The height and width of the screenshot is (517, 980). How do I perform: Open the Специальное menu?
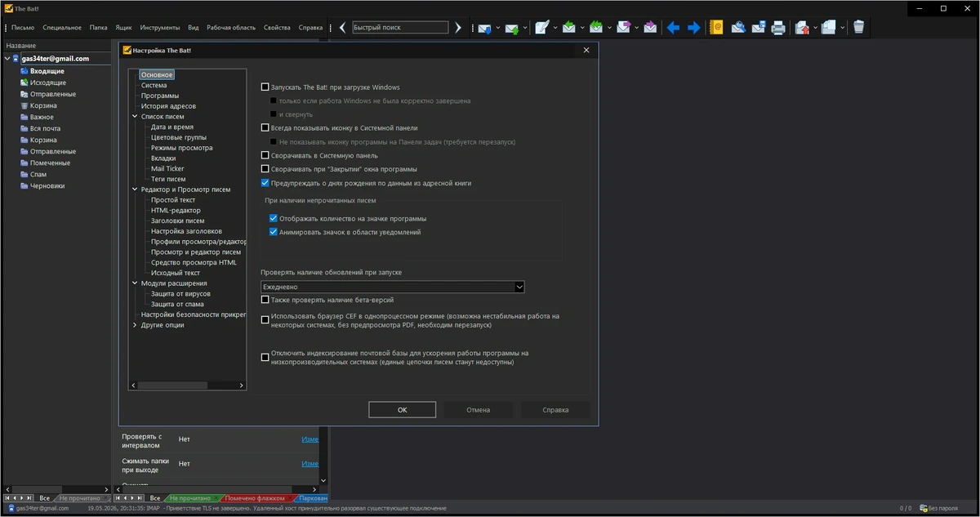click(62, 28)
